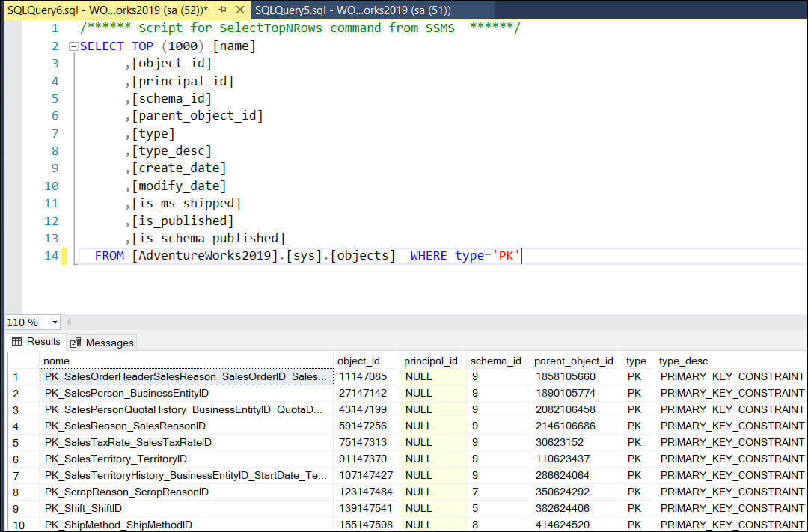
Task: Open the Results tab
Action: pyautogui.click(x=36, y=342)
